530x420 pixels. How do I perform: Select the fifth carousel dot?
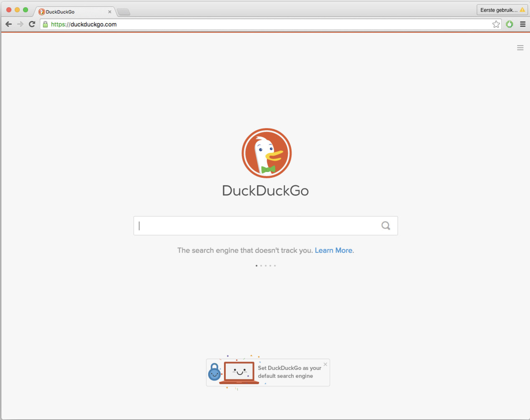tap(275, 266)
